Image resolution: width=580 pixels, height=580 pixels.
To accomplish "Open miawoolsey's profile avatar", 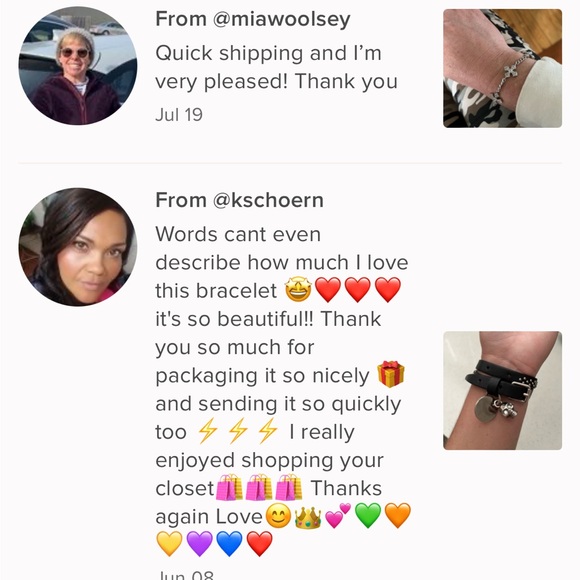I will [78, 66].
